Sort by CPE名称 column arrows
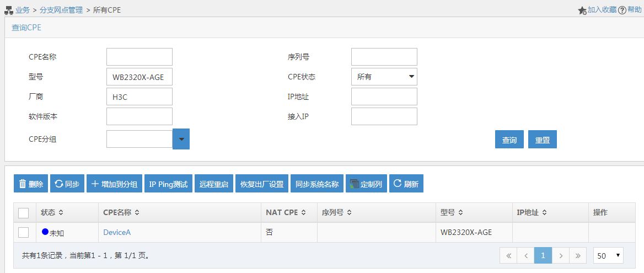644x273 pixels. [137, 213]
